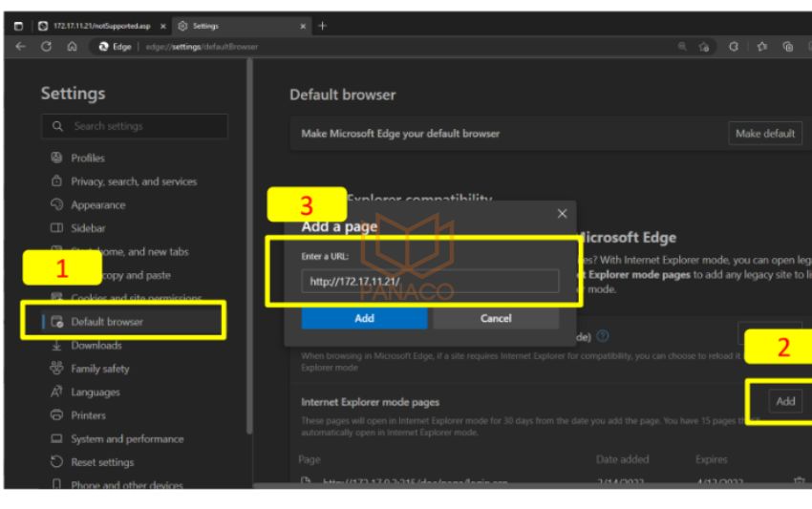Click the Languages icon

56,392
